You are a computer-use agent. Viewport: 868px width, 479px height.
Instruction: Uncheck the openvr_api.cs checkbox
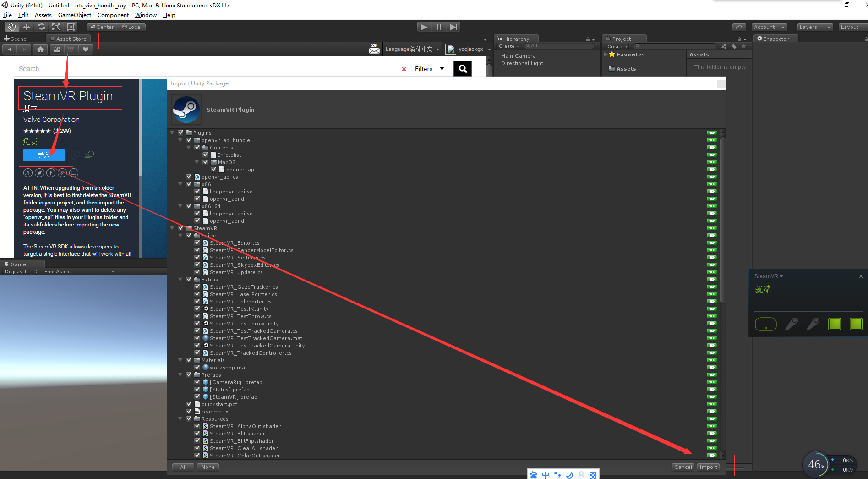pyautogui.click(x=189, y=176)
